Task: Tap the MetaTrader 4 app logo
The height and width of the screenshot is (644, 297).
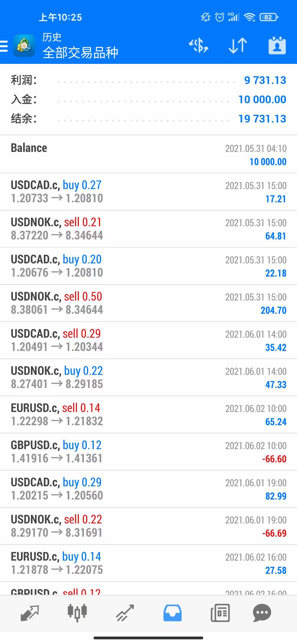Action: point(24,46)
